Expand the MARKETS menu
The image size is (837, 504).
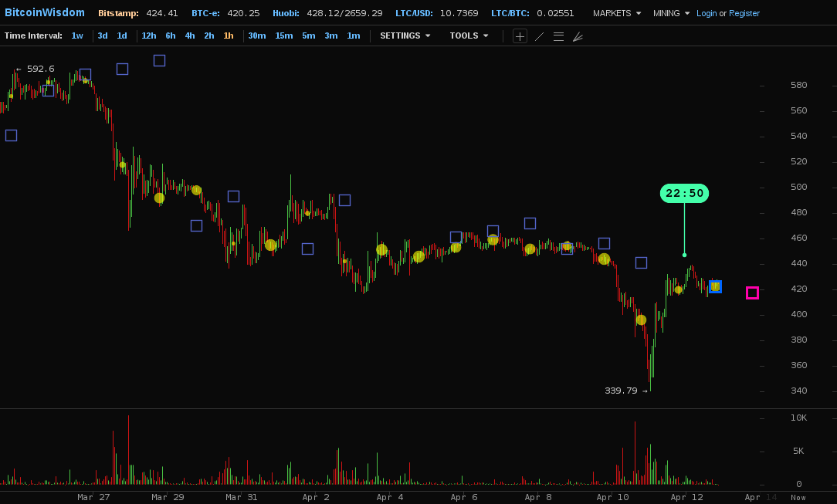[617, 13]
